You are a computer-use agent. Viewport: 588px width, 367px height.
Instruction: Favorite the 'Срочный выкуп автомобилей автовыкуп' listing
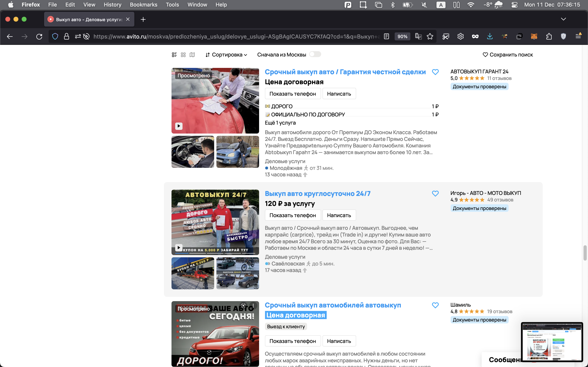[435, 305]
